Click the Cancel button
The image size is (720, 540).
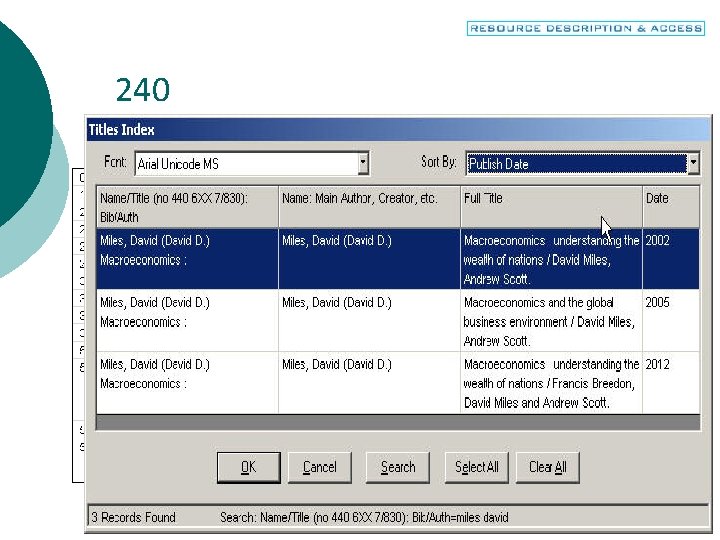320,467
